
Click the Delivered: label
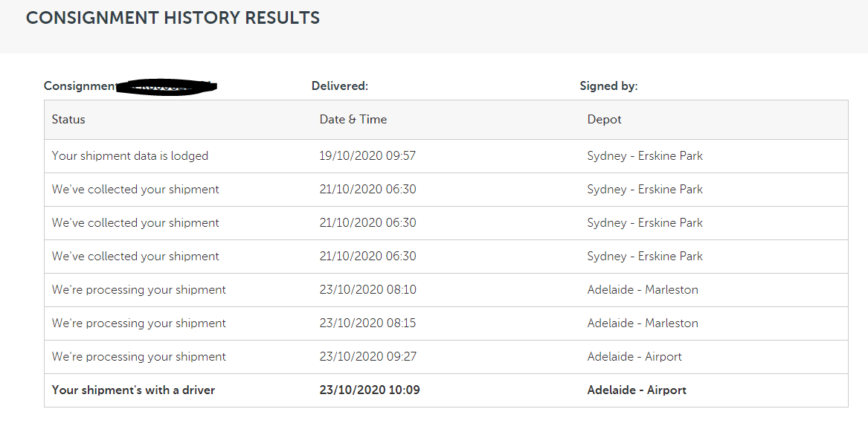tap(340, 86)
